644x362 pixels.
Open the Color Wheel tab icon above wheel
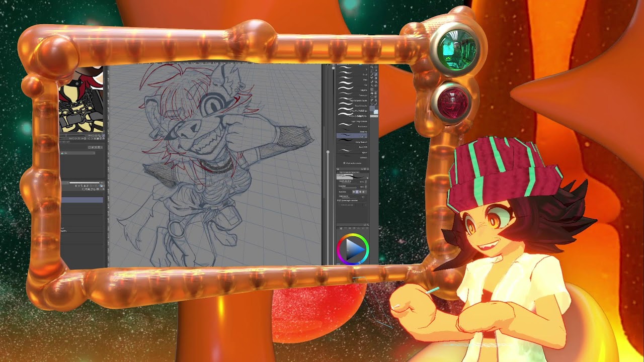pyautogui.click(x=341, y=228)
